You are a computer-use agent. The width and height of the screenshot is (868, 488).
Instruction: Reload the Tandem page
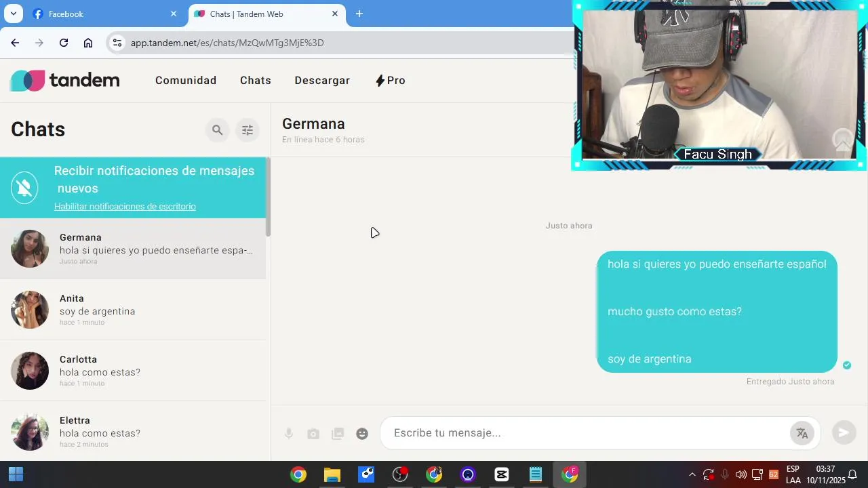click(64, 43)
